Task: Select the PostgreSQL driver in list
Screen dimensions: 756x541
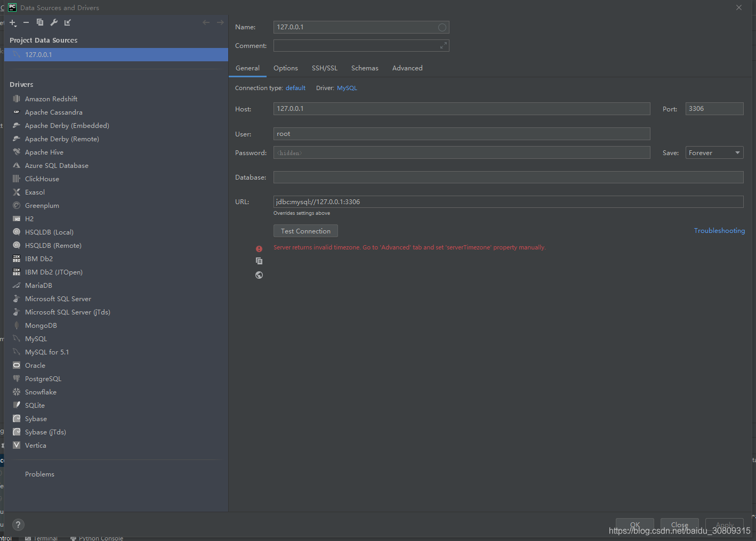Action: click(x=43, y=379)
